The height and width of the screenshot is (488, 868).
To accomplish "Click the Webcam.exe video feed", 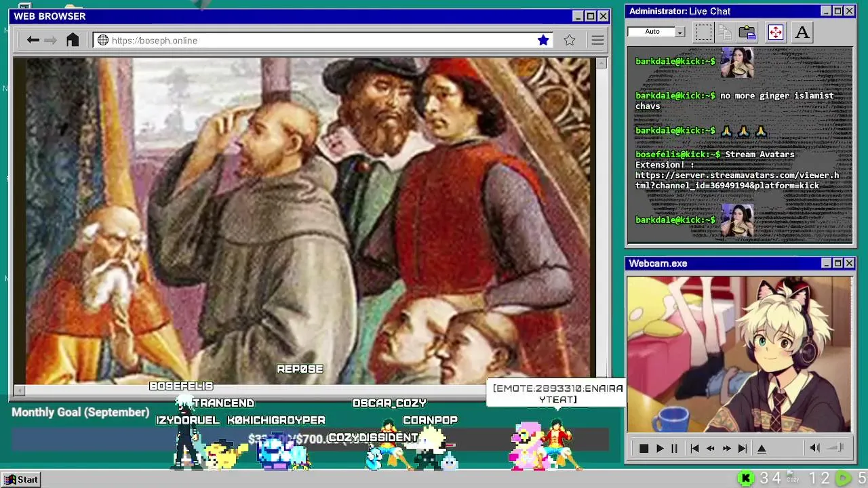I will coord(739,354).
